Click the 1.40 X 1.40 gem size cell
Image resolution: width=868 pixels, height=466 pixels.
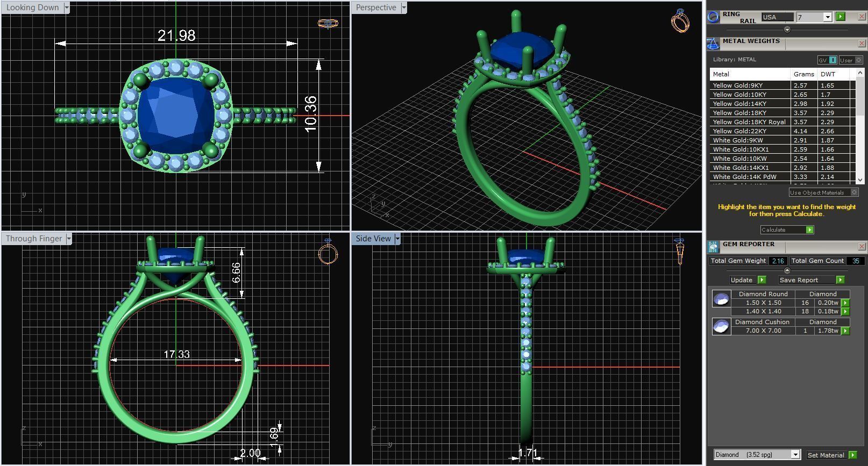[763, 311]
